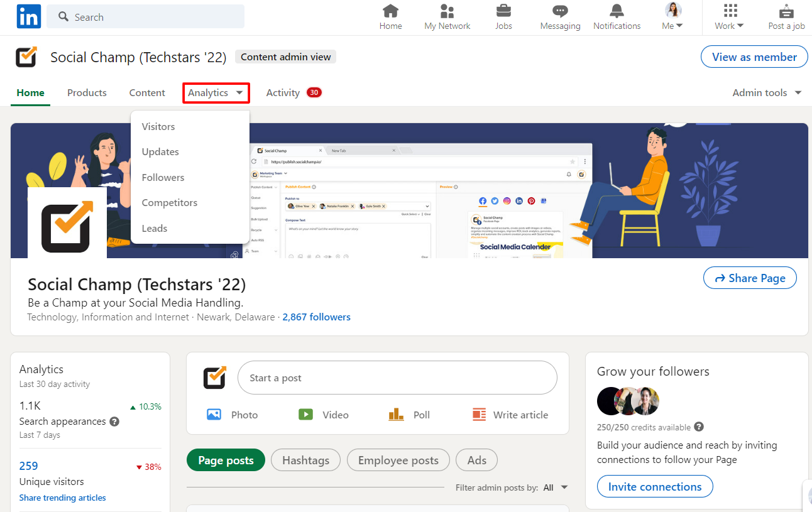Select Competitors from the Analytics menu

[x=170, y=202]
